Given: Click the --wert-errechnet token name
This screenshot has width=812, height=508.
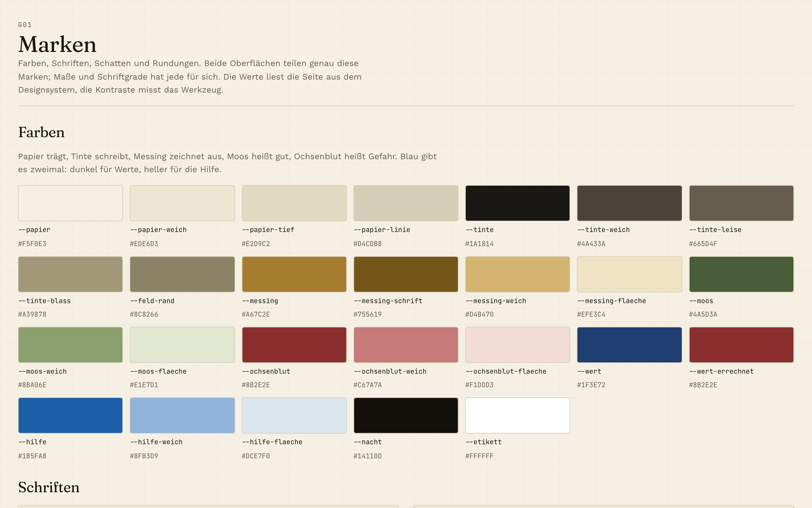Looking at the screenshot, I should [721, 371].
